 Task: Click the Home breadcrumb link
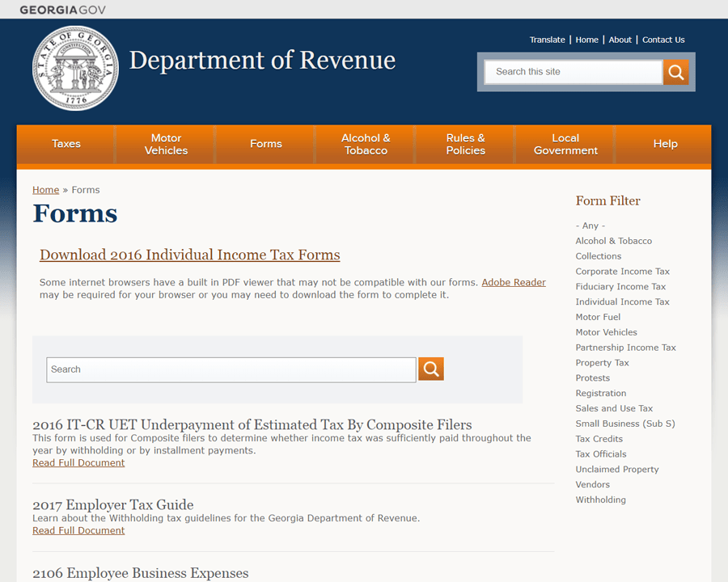[45, 189]
